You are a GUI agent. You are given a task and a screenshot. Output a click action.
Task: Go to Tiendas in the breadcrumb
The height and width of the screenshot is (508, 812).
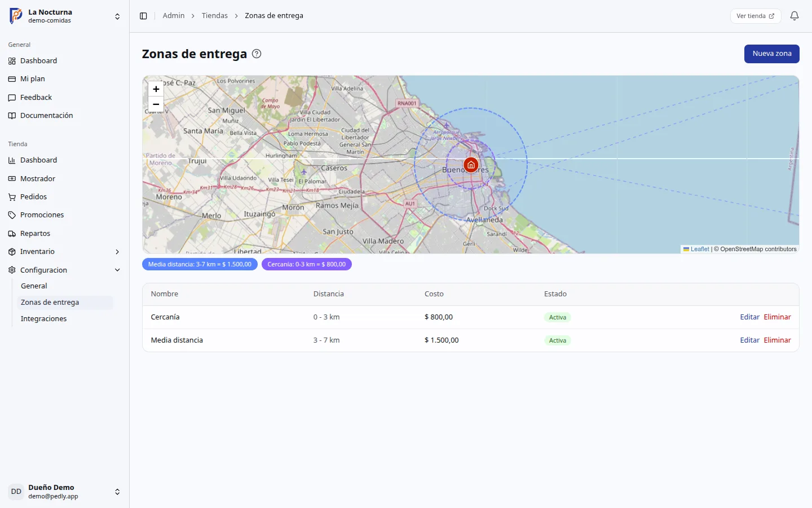tap(215, 16)
